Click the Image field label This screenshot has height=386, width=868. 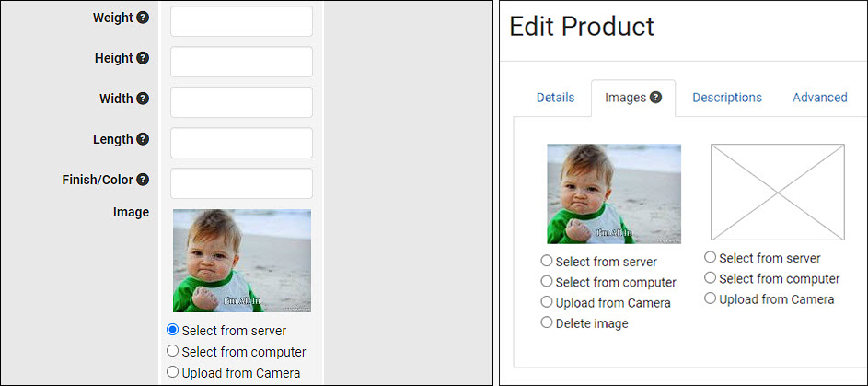[x=132, y=212]
